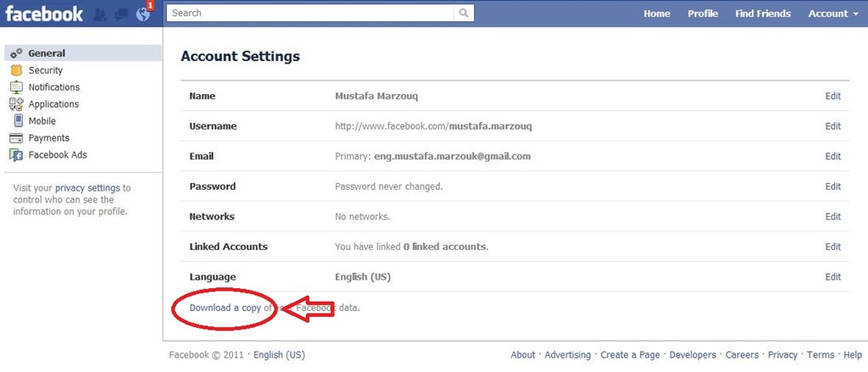
Task: Click the Facebook logo
Action: click(44, 14)
